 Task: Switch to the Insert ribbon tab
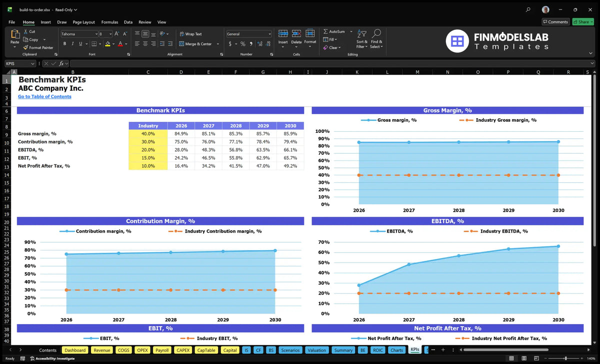tap(45, 22)
